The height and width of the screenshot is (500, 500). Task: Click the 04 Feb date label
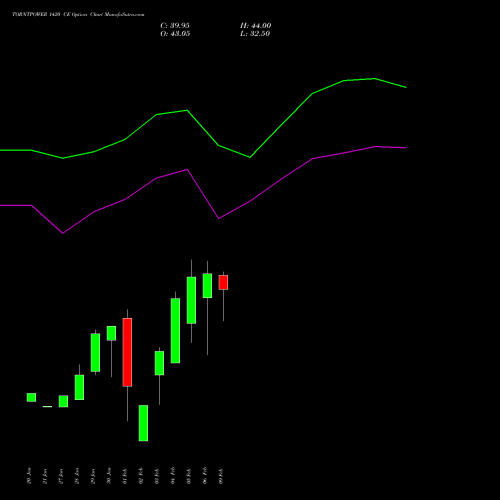tap(173, 476)
